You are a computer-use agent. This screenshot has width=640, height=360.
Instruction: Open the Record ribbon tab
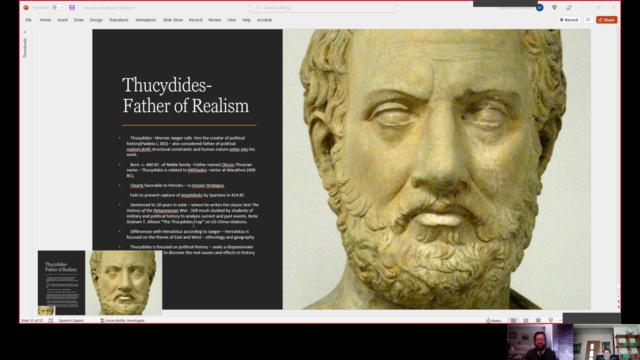pos(196,20)
